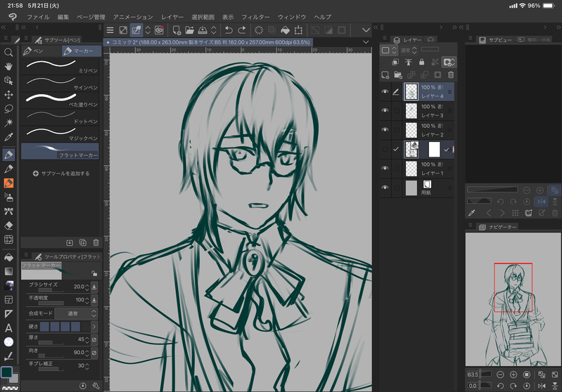Open the ファイル menu
Image resolution: width=562 pixels, height=392 pixels.
coord(39,17)
